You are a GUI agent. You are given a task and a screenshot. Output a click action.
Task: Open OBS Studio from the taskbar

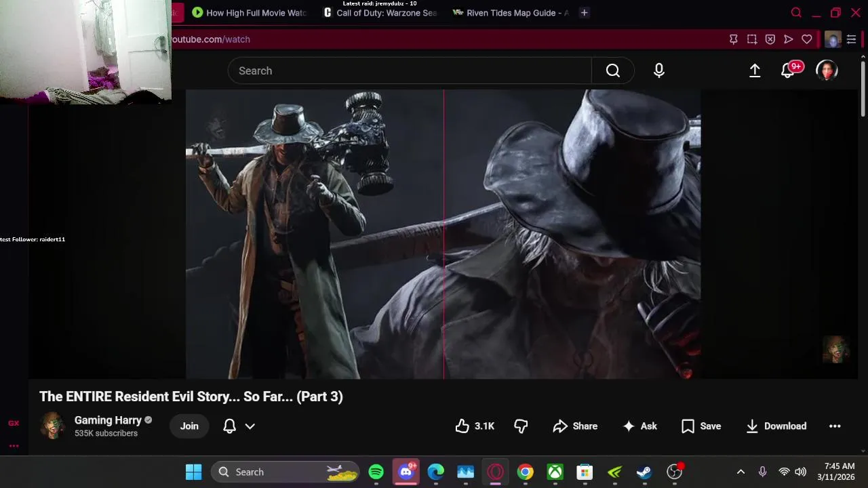[x=675, y=472]
